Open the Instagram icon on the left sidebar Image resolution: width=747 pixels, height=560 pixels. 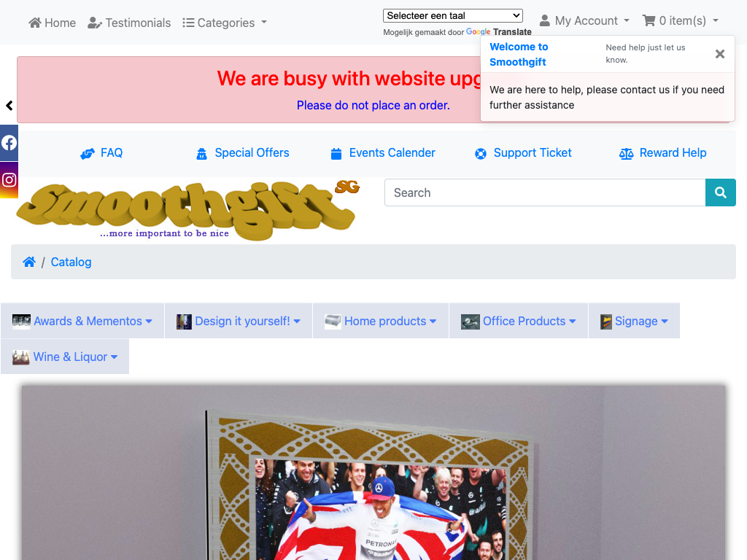[x=9, y=180]
